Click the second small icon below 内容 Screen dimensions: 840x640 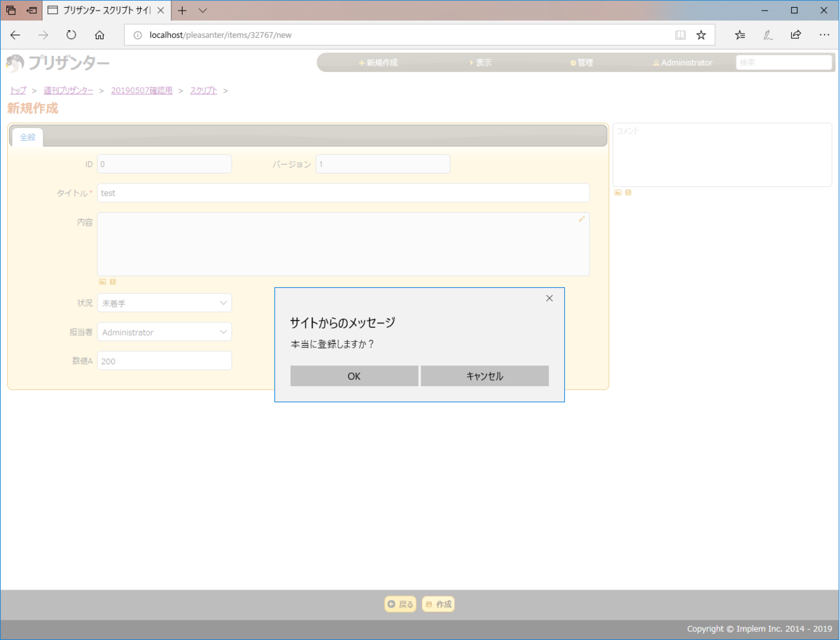(x=113, y=282)
